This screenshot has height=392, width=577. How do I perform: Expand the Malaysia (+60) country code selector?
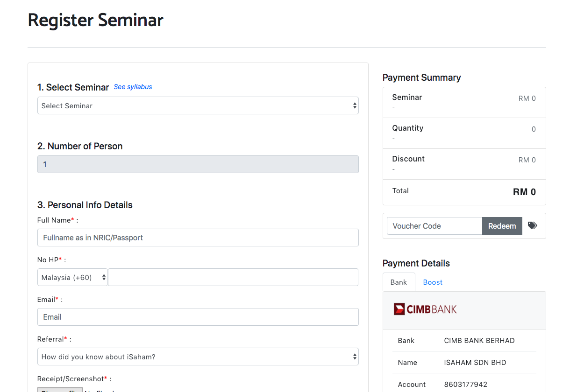72,277
